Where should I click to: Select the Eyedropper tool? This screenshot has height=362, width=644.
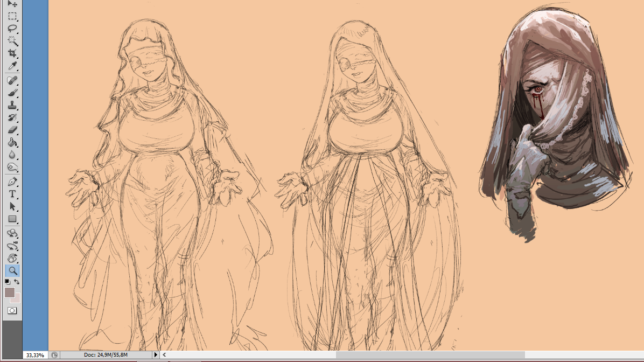(12, 66)
